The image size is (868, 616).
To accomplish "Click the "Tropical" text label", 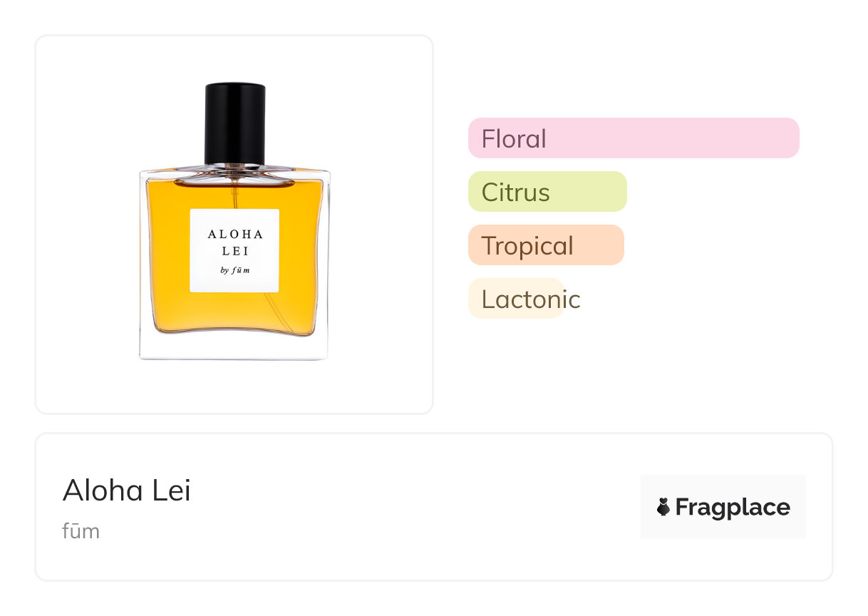I will [x=527, y=245].
